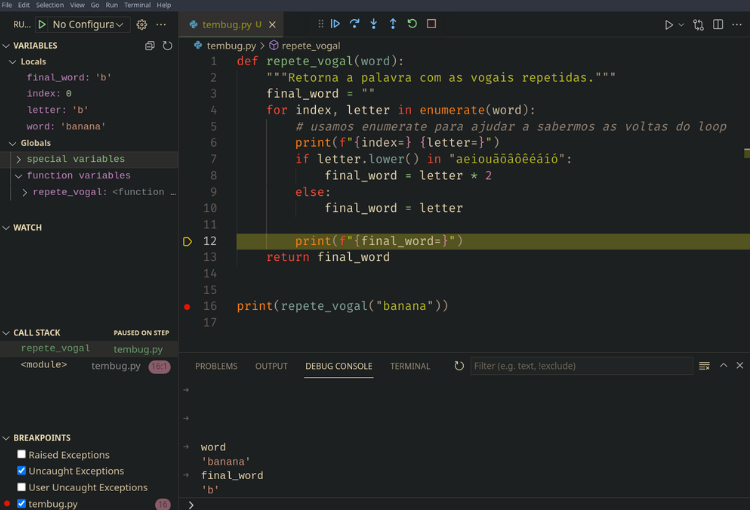The height and width of the screenshot is (510, 750).
Task: Collapse all variables in the Variables panel
Action: pyautogui.click(x=150, y=46)
